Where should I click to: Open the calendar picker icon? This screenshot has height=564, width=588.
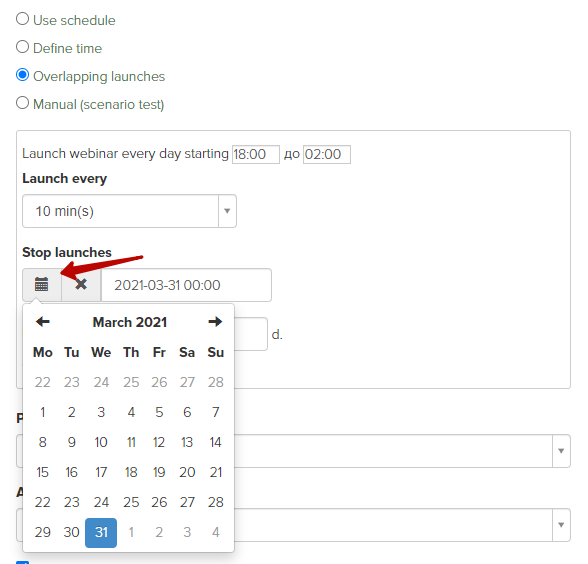point(42,285)
